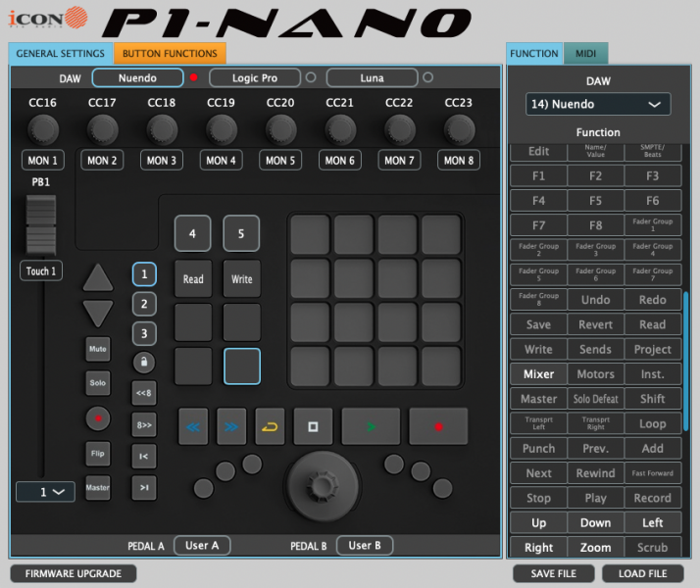Click the lock icon button

144,362
